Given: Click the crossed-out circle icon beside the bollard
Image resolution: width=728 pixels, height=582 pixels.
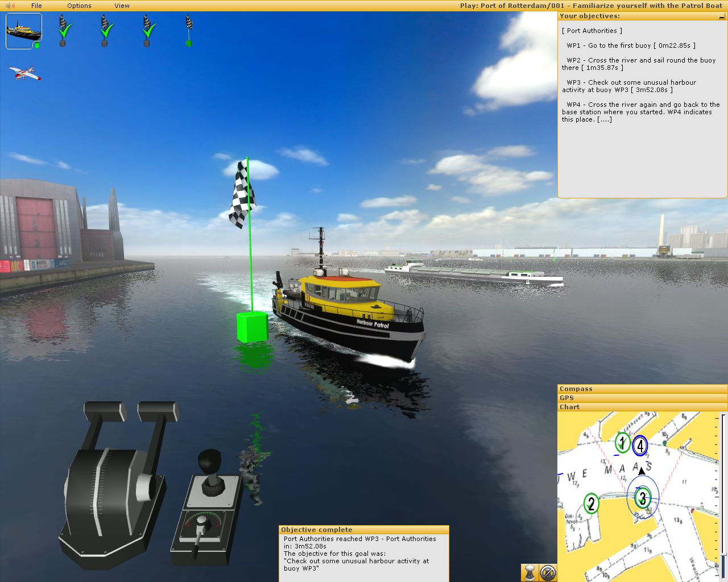Looking at the screenshot, I should point(548,572).
